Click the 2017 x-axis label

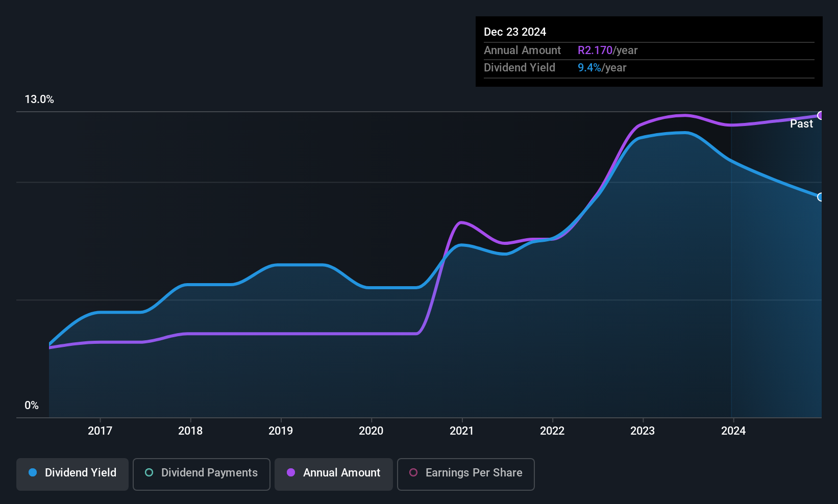coord(100,431)
